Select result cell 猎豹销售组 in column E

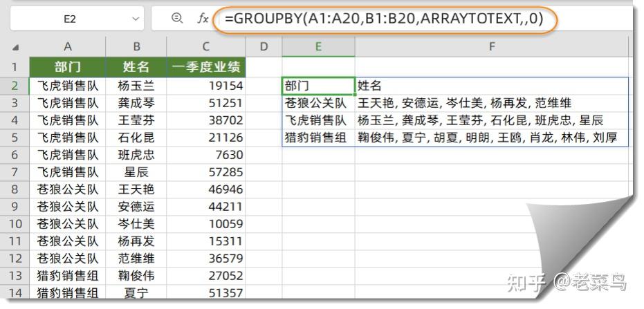[318, 138]
